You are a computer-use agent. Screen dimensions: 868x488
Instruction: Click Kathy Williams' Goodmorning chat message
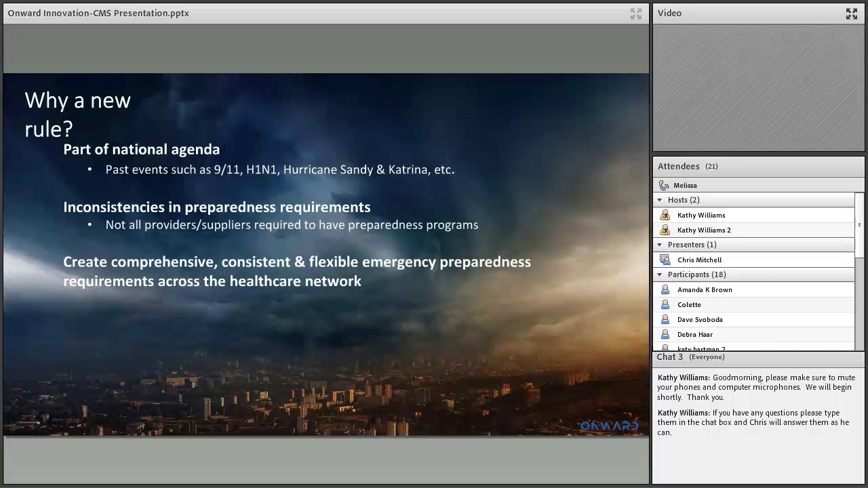pos(756,388)
